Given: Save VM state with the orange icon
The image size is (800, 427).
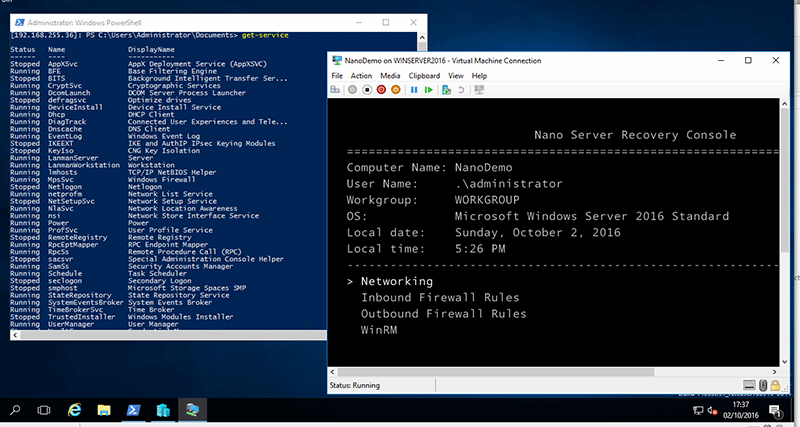Looking at the screenshot, I should click(x=395, y=90).
